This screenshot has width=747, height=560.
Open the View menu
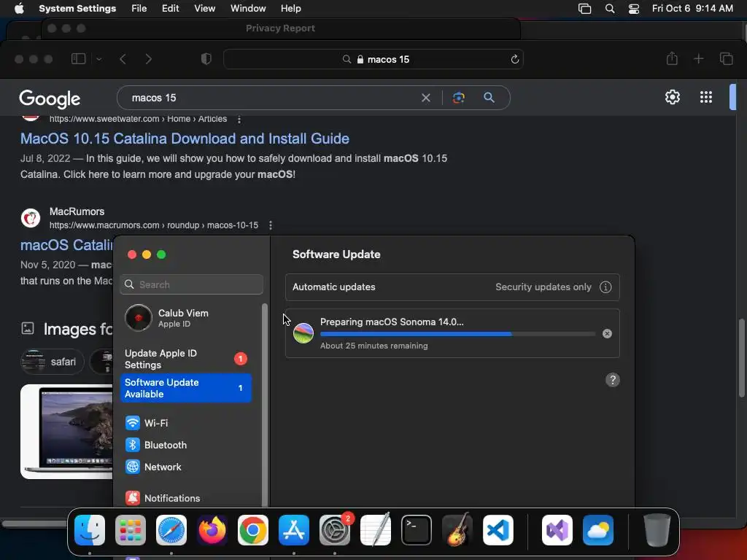point(204,9)
